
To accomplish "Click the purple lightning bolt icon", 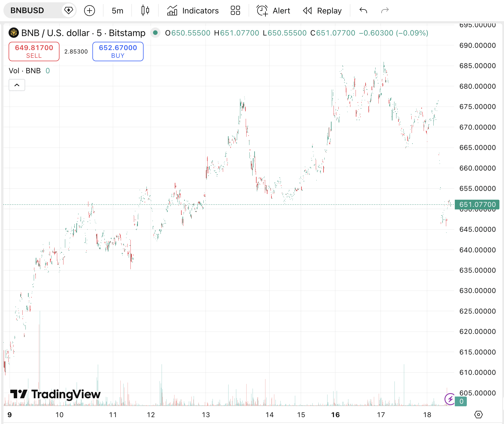I will tap(450, 399).
